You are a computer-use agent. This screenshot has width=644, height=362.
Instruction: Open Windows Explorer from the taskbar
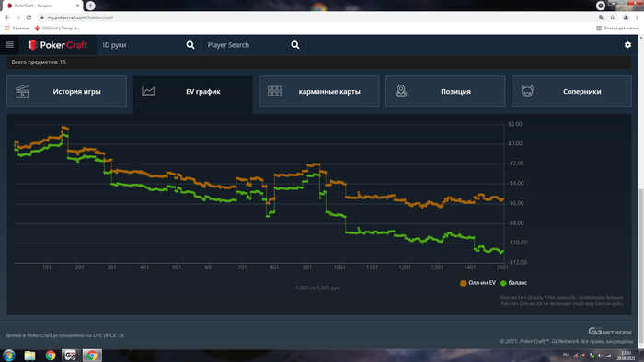tap(29, 356)
